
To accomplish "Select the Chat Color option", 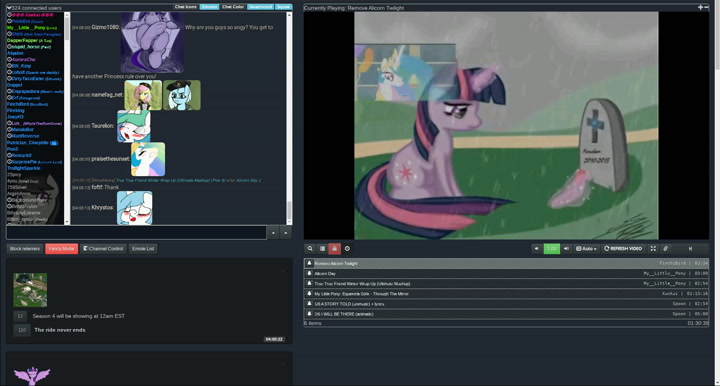I will (x=233, y=7).
